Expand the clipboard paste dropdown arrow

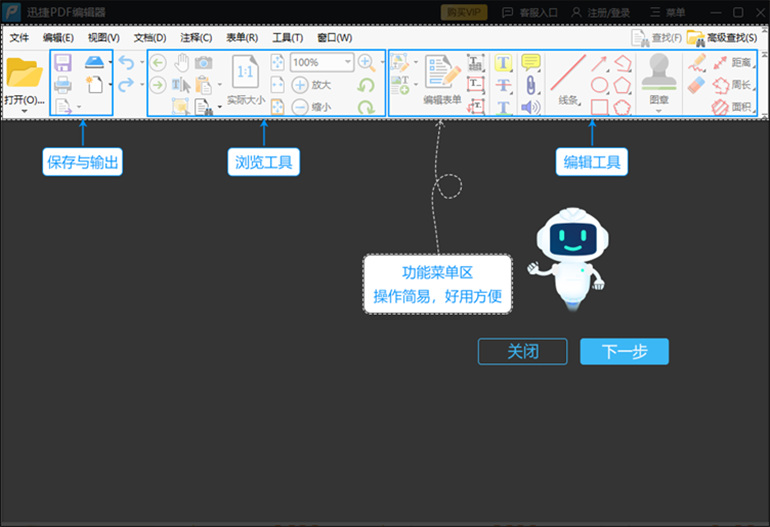pyautogui.click(x=220, y=84)
